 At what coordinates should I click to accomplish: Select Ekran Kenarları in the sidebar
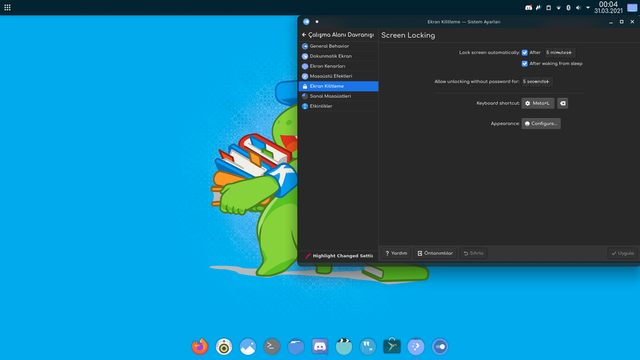(338, 66)
